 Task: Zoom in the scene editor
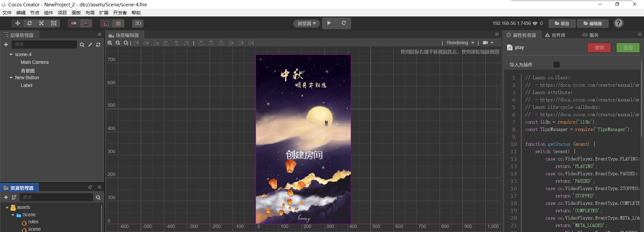[x=110, y=43]
